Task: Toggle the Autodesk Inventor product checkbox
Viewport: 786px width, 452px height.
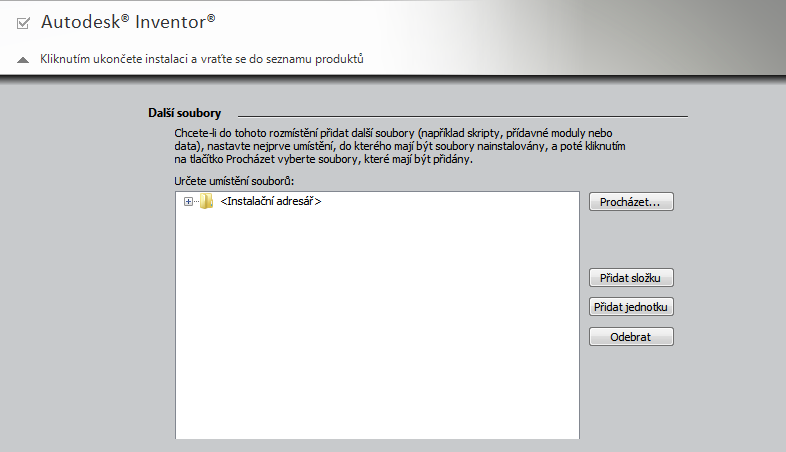Action: click(x=24, y=21)
